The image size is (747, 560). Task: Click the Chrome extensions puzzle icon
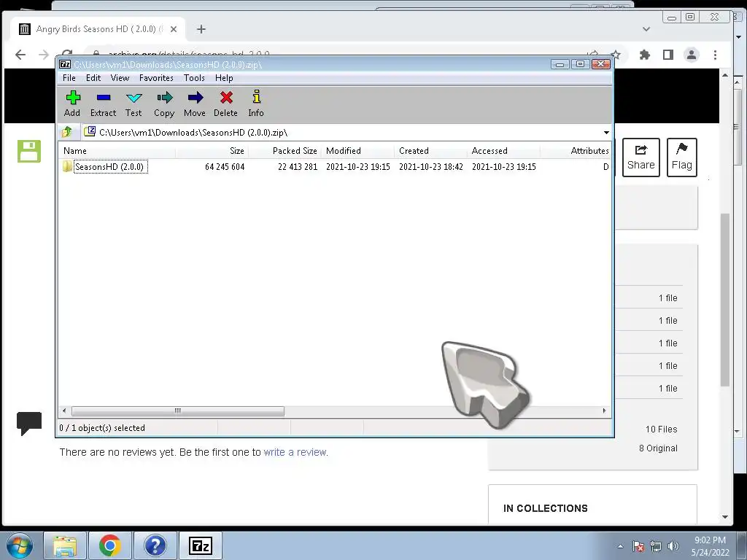click(x=645, y=55)
